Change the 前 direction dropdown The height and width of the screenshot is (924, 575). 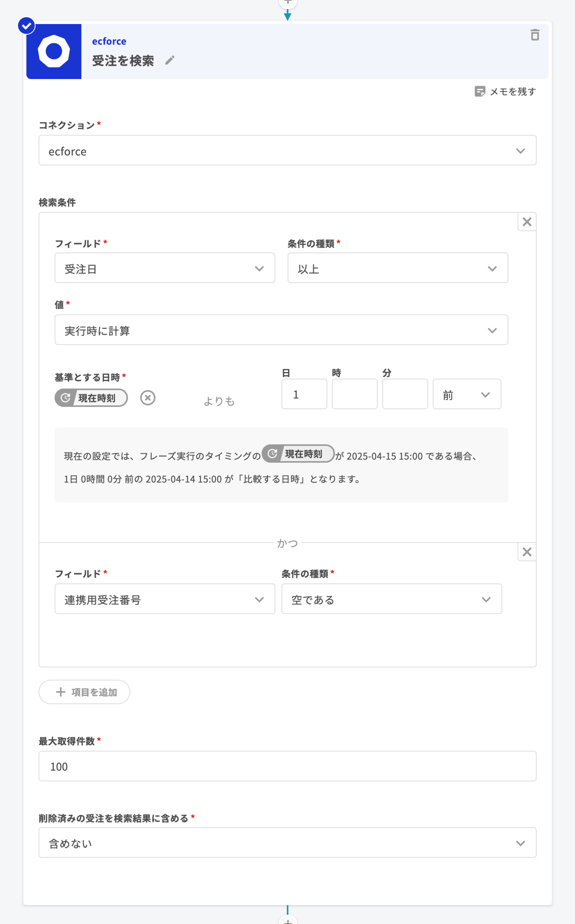pyautogui.click(x=467, y=395)
